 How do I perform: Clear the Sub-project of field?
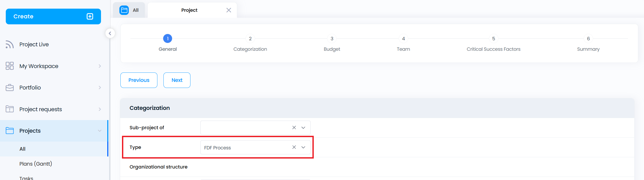[x=294, y=128]
